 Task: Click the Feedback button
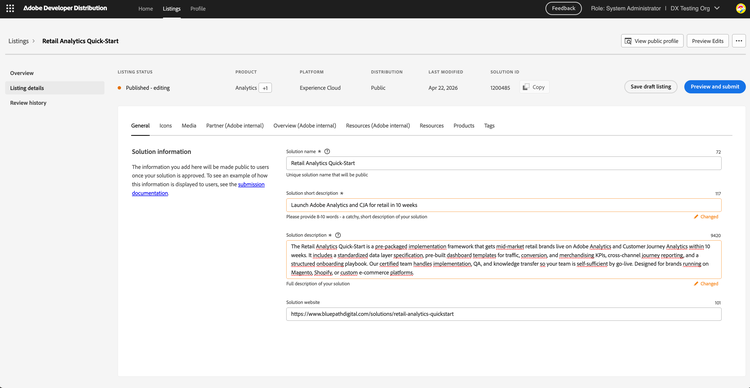coord(563,9)
